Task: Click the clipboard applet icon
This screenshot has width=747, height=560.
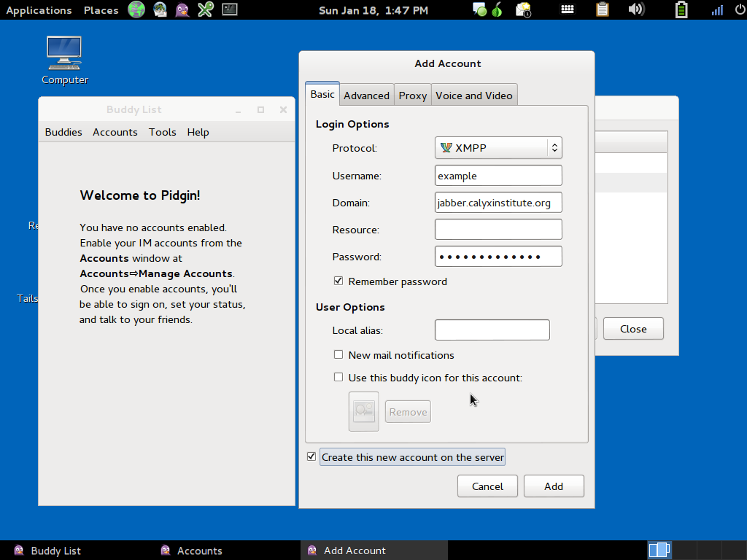Action: (602, 9)
